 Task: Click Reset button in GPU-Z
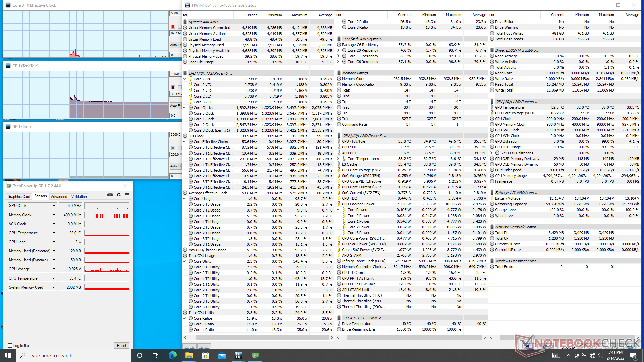tap(121, 346)
